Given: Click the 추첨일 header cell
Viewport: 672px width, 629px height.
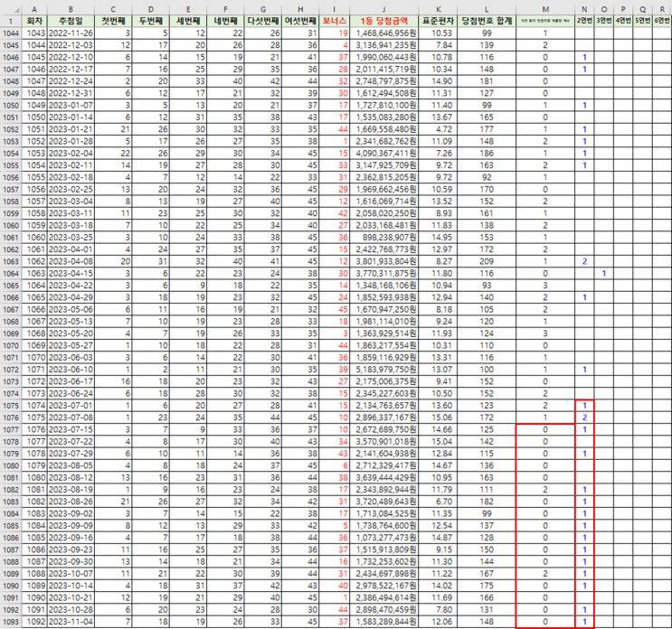Looking at the screenshot, I should click(x=71, y=21).
